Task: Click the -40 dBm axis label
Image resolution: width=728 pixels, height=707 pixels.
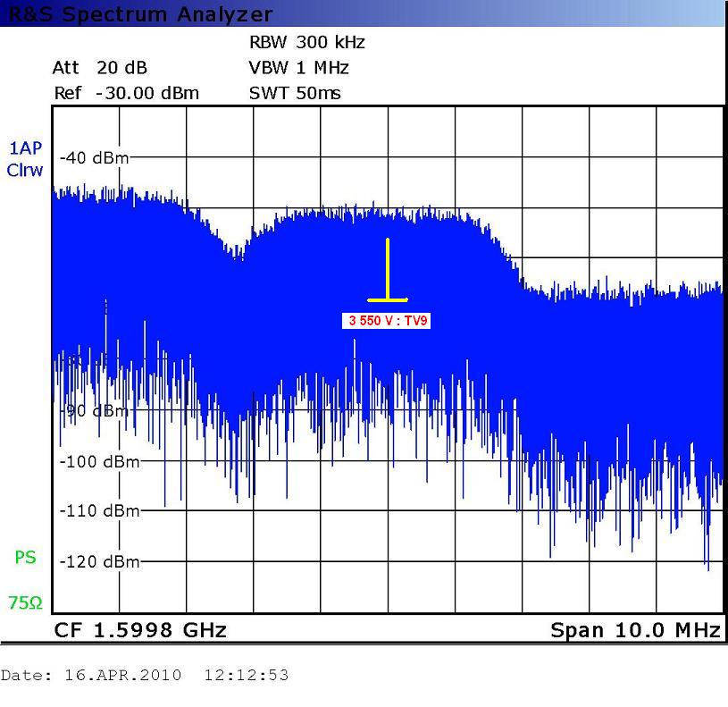Action: 95,158
